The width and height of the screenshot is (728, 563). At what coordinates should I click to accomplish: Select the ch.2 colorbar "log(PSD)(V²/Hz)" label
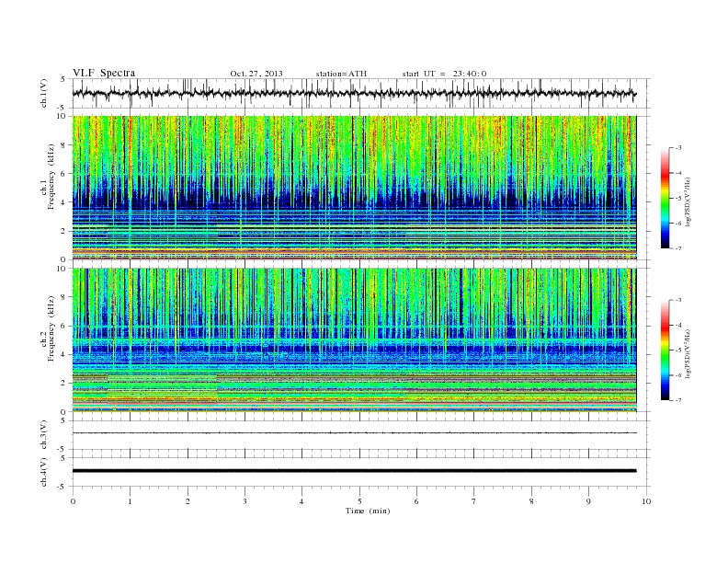pyautogui.click(x=688, y=354)
